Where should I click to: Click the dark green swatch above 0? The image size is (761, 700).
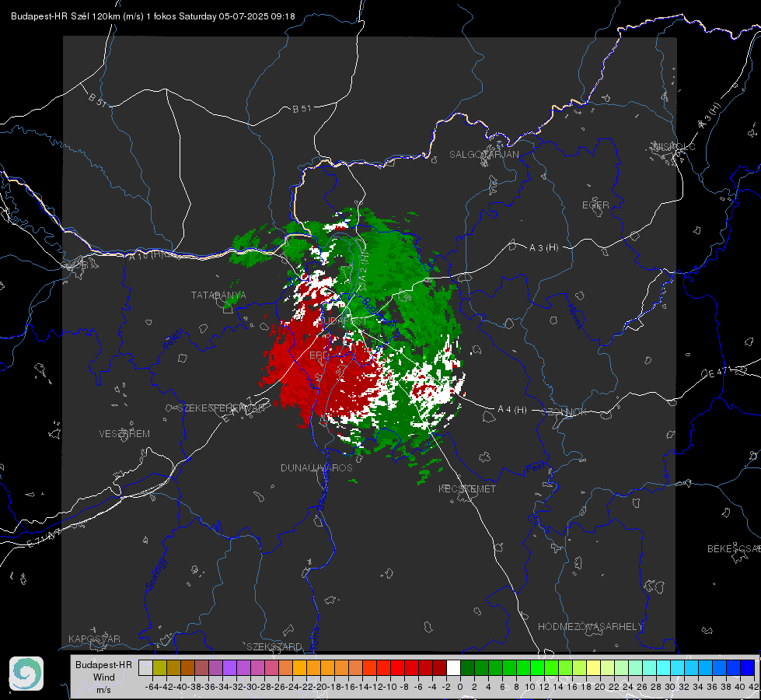click(467, 667)
